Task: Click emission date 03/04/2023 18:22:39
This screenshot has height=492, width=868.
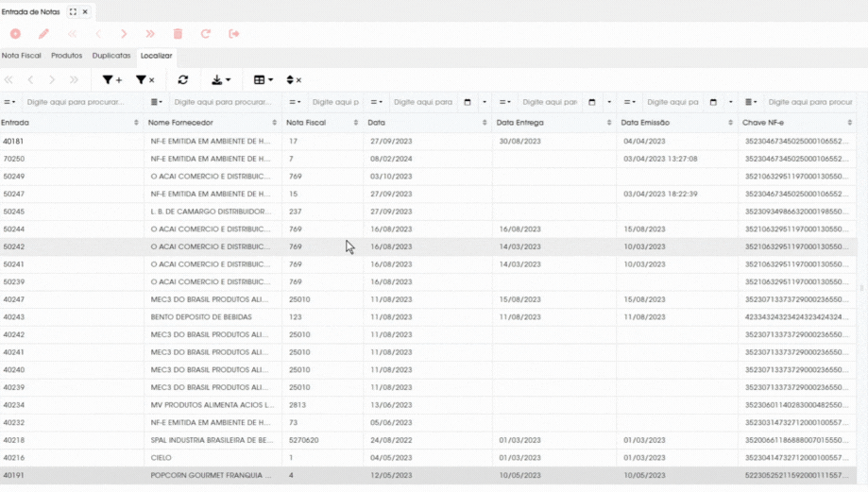Action: (x=660, y=194)
